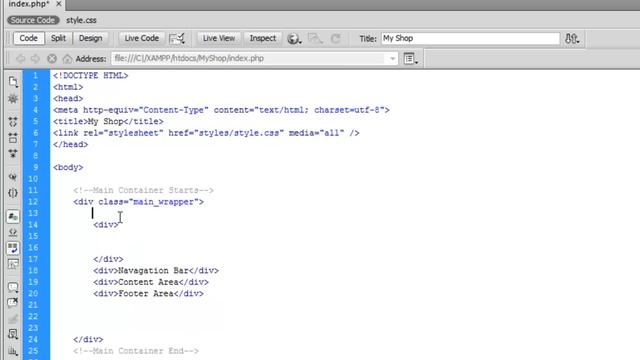Click the Apply Comment icon
Screen dimensions: 640x360
[13, 287]
